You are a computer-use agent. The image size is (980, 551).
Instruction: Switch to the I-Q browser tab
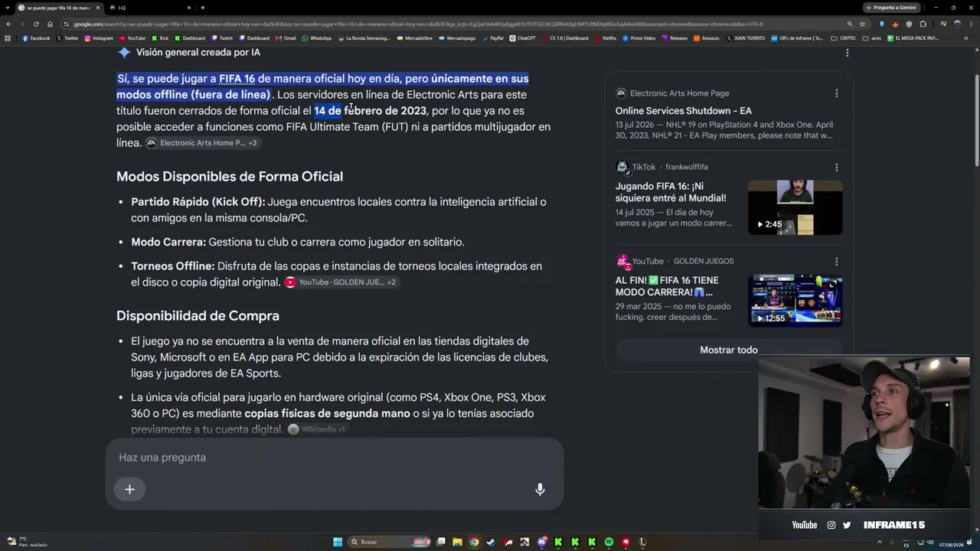(x=150, y=8)
